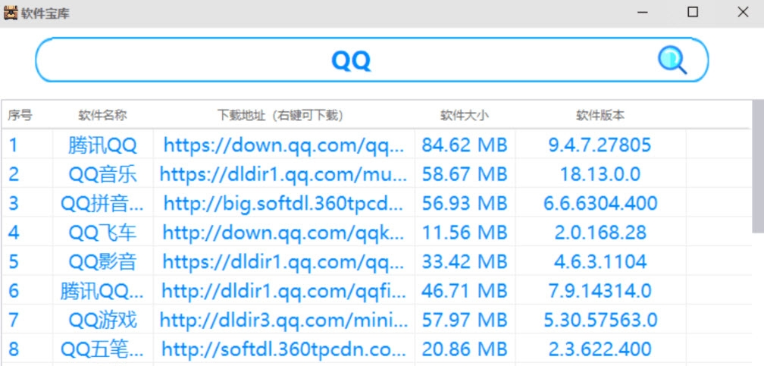Click the magnifying glass search icon
This screenshot has height=366, width=765.
(672, 60)
